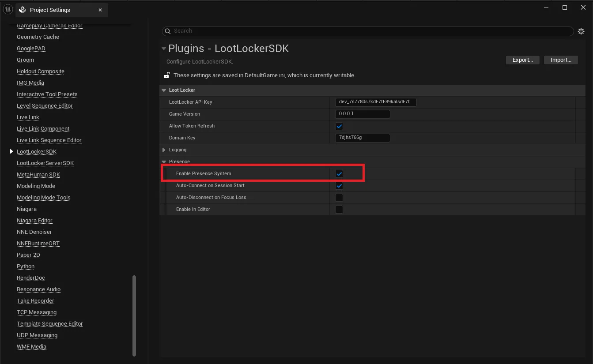Open LootLockerServerSDK settings
The image size is (593, 364).
[x=45, y=163]
